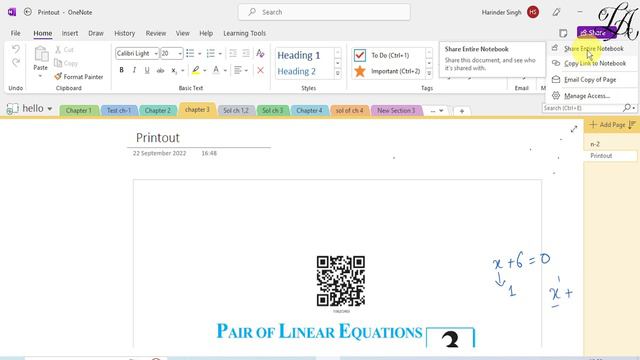Open the Learning Tools tab

pos(244,33)
